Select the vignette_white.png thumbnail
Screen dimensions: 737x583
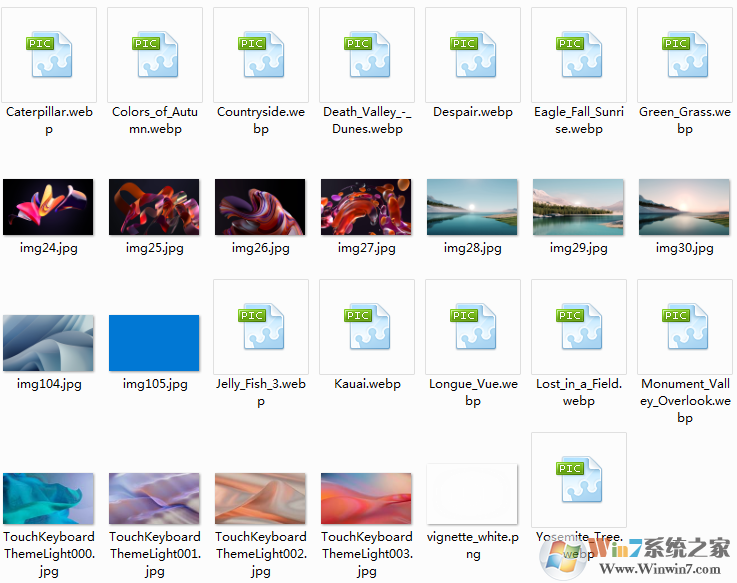click(x=472, y=494)
